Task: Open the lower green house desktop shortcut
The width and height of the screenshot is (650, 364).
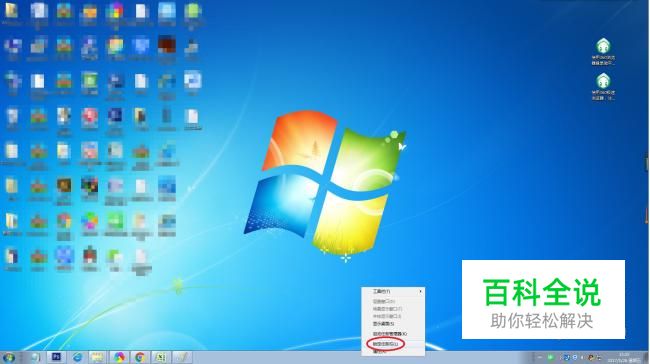Action: [x=603, y=87]
